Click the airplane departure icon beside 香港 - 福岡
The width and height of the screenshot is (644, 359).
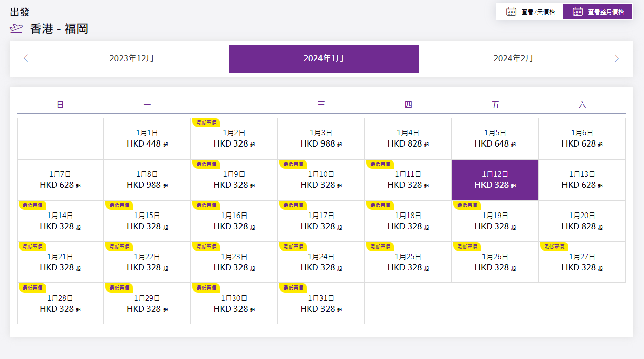coord(16,29)
